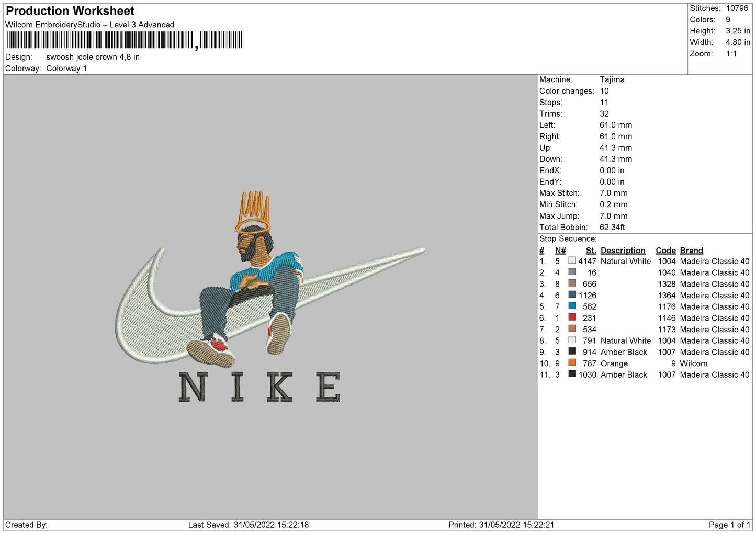Viewport: 756px width, 534px height.
Task: Click the 'Created By:' footer label
Action: click(26, 525)
